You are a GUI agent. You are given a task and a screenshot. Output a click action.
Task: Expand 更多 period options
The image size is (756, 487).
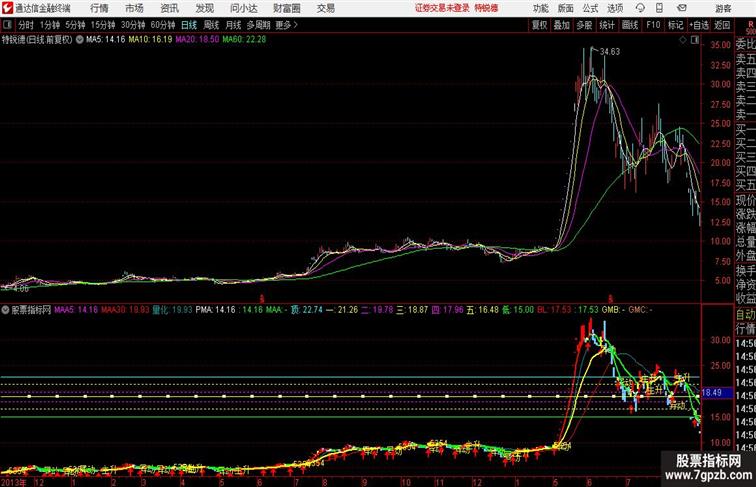tap(286, 25)
